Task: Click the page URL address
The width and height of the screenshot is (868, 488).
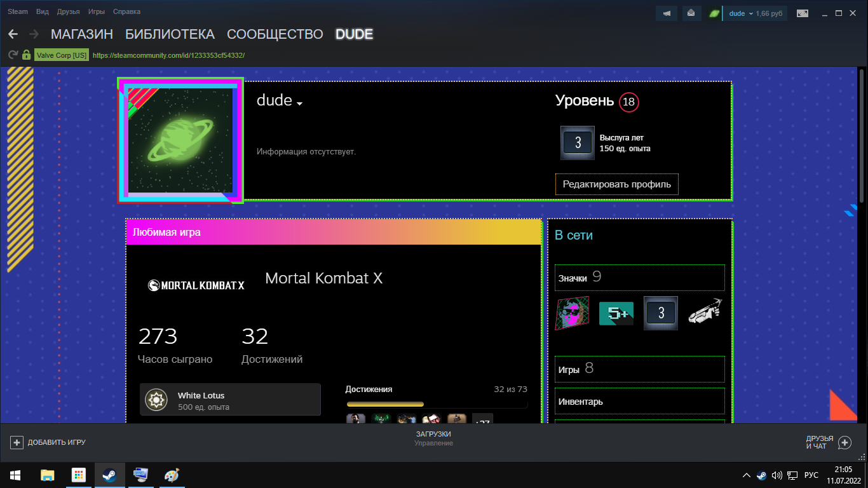Action: pyautogui.click(x=168, y=55)
